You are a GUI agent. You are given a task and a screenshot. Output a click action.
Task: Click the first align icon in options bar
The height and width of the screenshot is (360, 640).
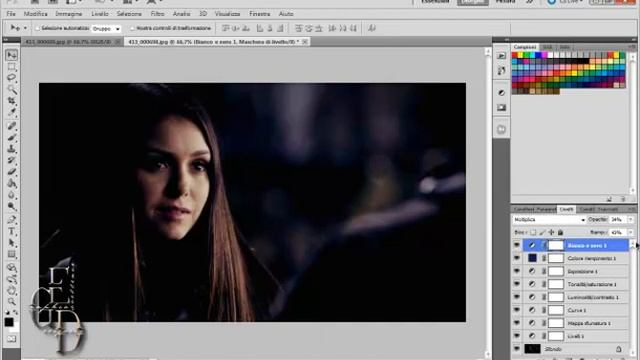226,28
